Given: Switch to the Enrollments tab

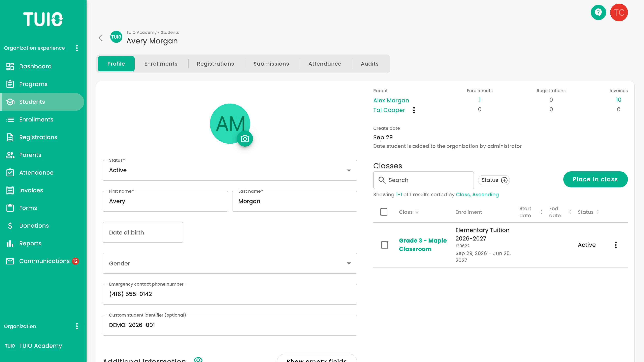Looking at the screenshot, I should (x=161, y=64).
